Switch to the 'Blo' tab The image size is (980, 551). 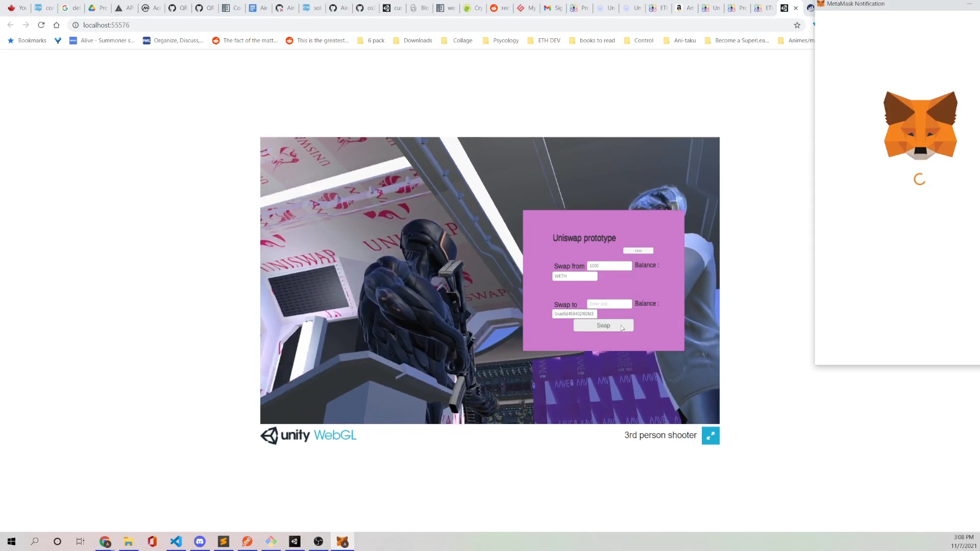pyautogui.click(x=419, y=8)
